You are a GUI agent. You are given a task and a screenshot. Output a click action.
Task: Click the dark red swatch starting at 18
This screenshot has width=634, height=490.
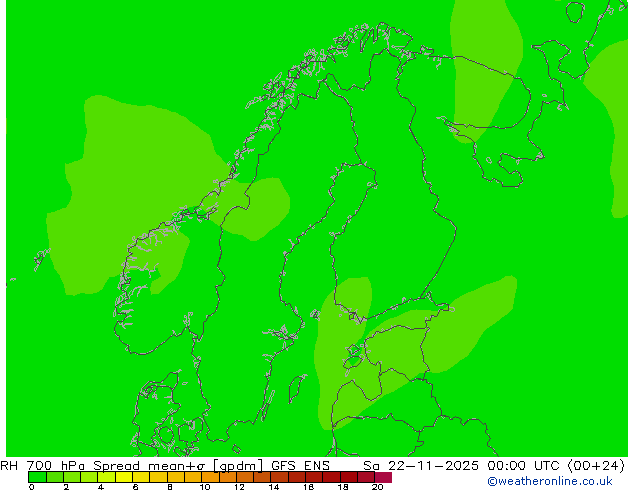349,477
